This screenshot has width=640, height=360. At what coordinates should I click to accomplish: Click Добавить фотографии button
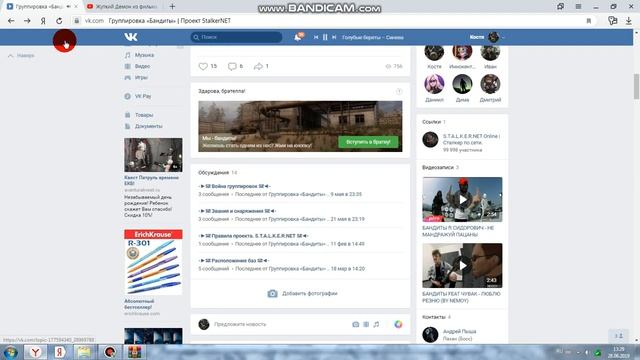coord(302,293)
